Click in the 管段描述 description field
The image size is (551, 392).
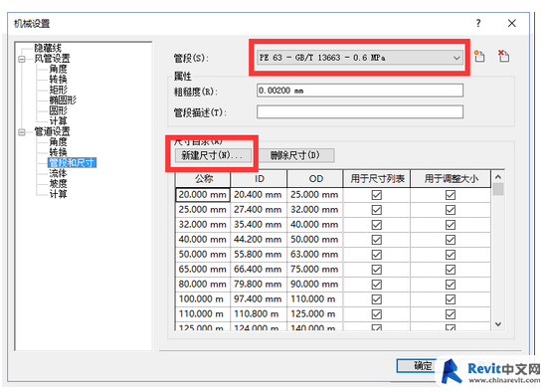coord(360,112)
